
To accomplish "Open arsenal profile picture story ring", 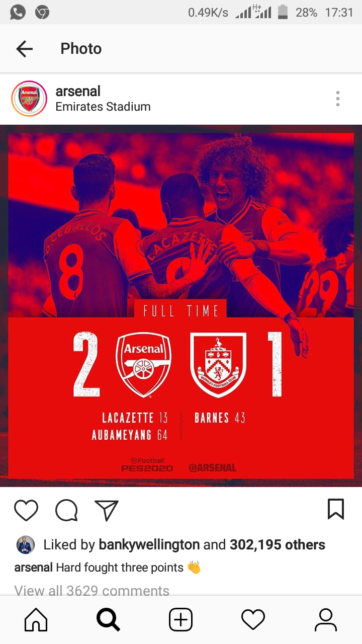I will point(29,99).
